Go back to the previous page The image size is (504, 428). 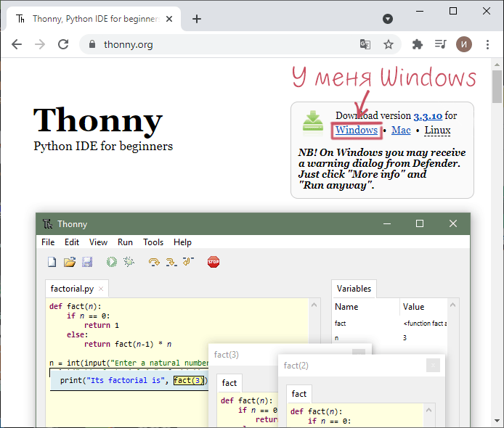coord(17,44)
